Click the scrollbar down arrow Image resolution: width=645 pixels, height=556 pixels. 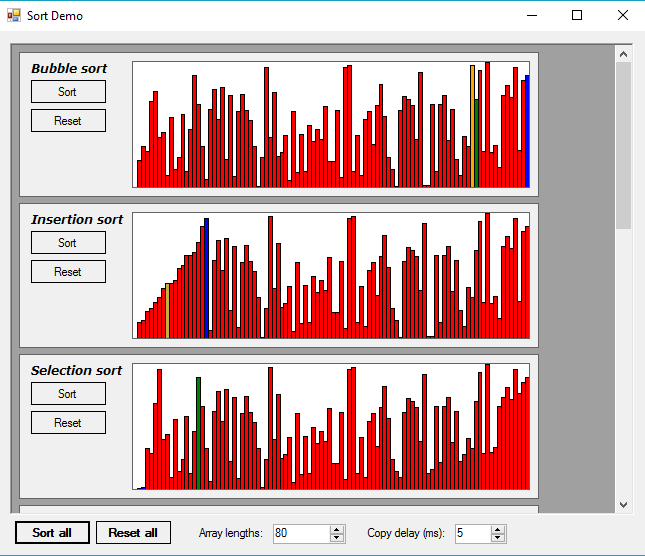pyautogui.click(x=623, y=505)
